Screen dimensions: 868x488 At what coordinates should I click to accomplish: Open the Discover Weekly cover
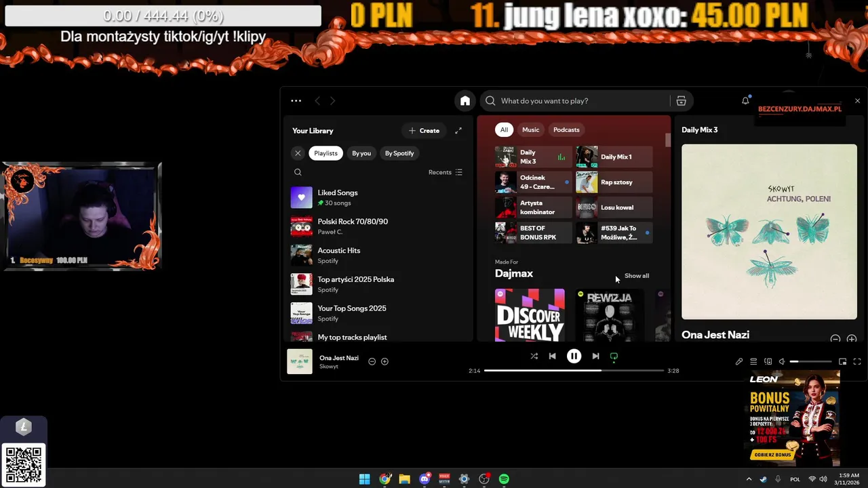click(x=530, y=315)
